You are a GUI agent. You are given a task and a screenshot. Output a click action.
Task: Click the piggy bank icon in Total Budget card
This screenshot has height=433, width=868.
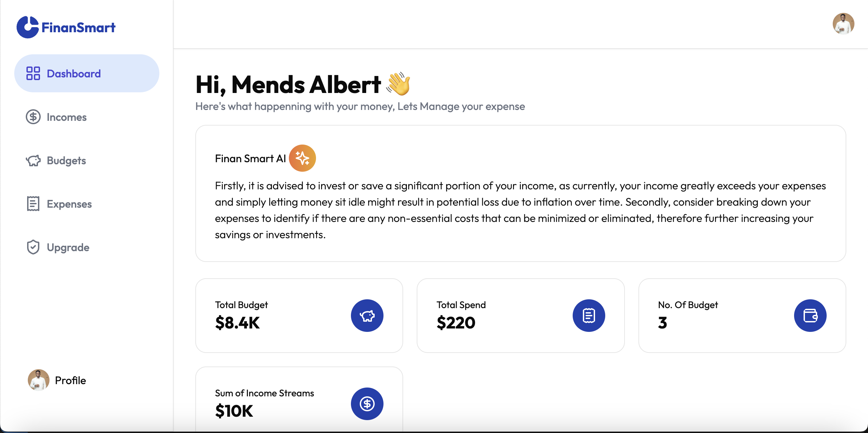point(367,316)
